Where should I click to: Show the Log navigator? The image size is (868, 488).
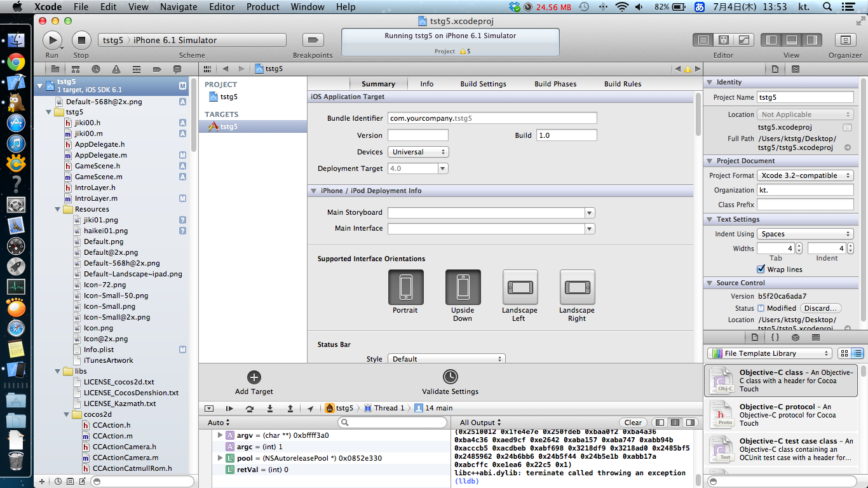[x=177, y=69]
